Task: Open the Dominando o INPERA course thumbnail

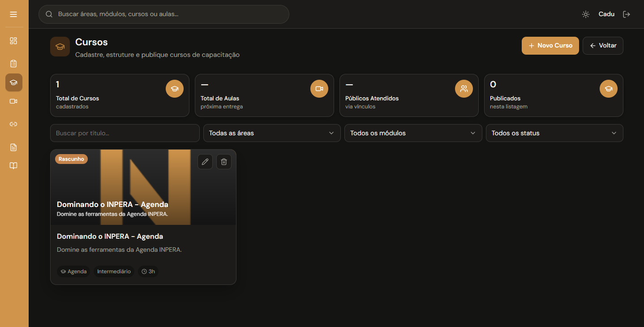Action: click(143, 187)
